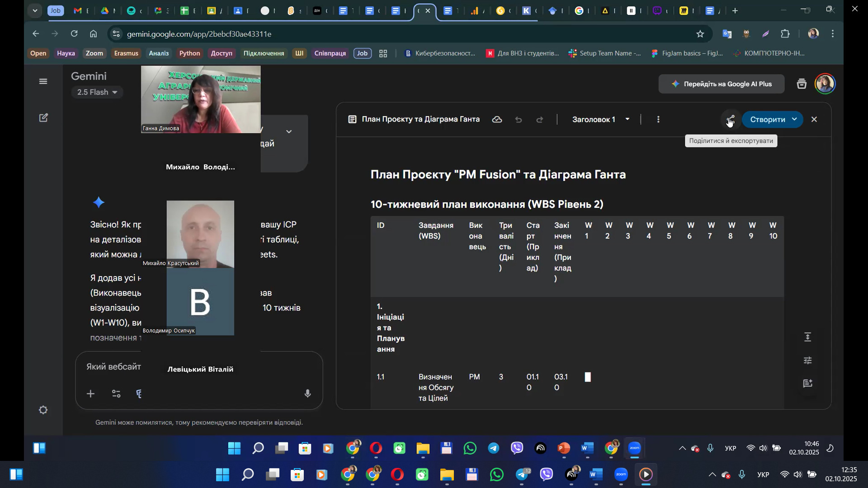The width and height of the screenshot is (868, 488).
Task: Open canvas three-dot more options menu
Action: click(658, 120)
